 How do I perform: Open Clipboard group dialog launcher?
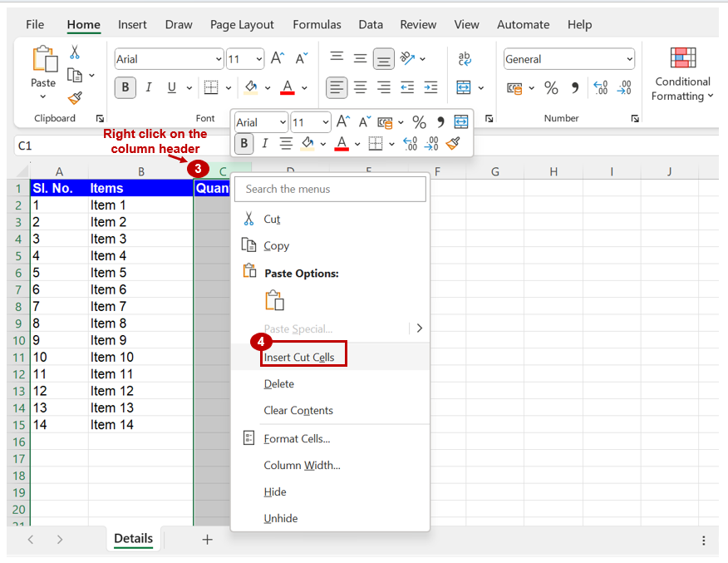point(100,118)
